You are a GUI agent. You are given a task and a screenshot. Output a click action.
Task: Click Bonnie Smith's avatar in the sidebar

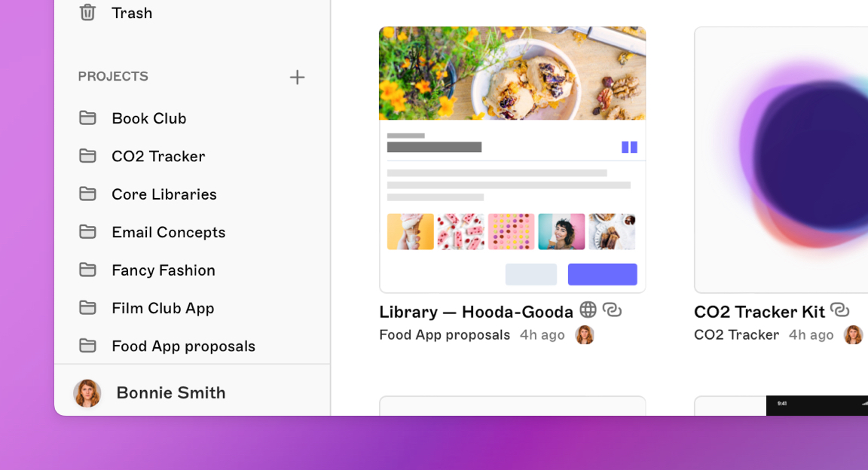tap(87, 393)
